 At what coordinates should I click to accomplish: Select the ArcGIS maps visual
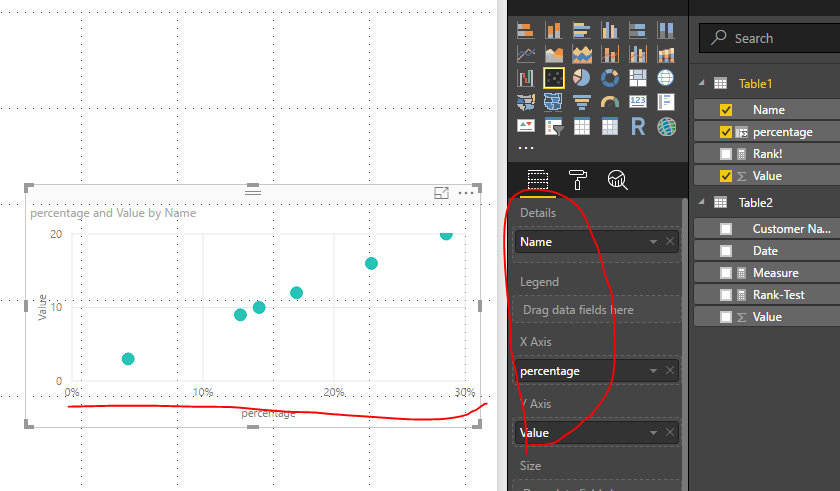point(666,127)
